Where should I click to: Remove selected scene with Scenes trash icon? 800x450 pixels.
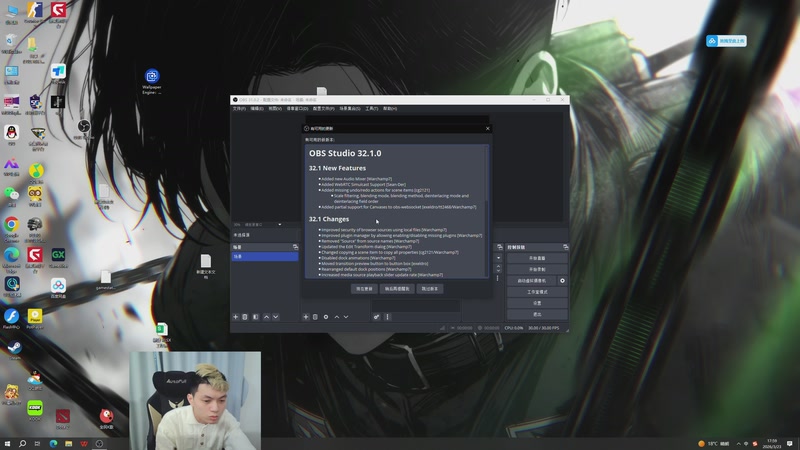click(245, 317)
